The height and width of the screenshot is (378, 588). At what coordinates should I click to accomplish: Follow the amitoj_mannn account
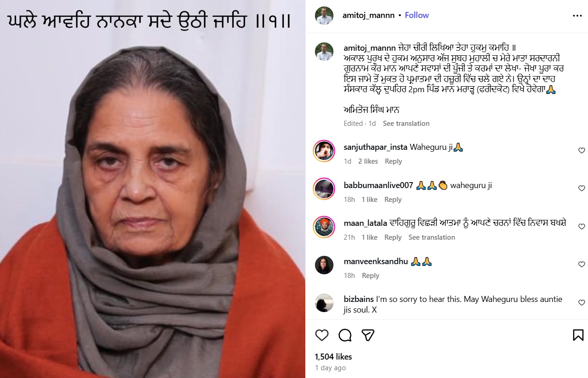coord(416,15)
